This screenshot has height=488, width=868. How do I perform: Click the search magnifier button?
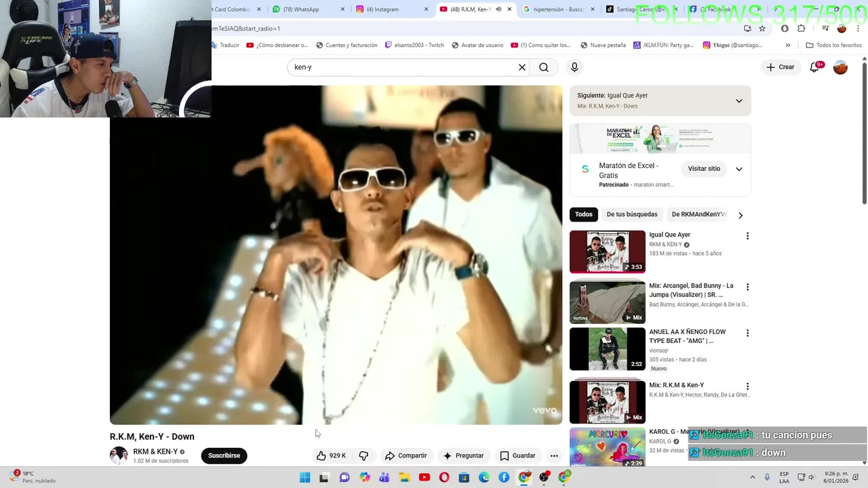(x=544, y=67)
